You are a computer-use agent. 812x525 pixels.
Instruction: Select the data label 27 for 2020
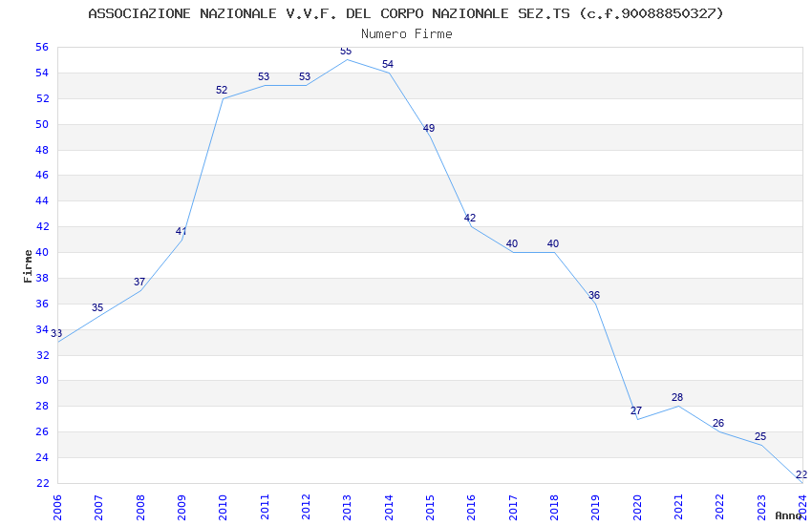pyautogui.click(x=636, y=410)
